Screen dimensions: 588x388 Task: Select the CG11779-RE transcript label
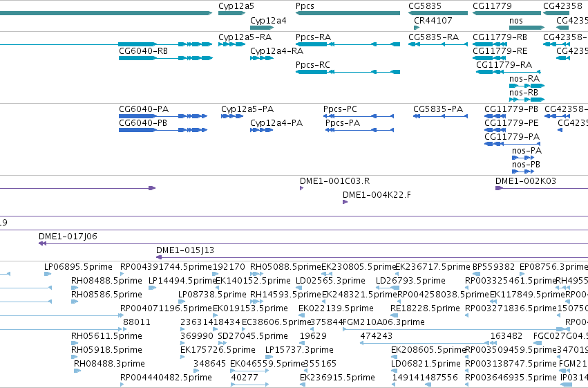tap(500, 51)
